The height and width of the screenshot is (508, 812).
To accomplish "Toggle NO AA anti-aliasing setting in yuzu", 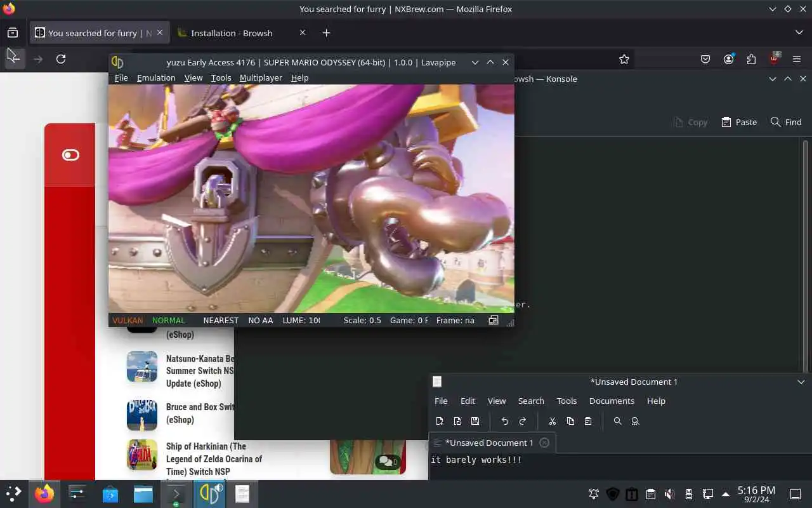I will pos(261,320).
